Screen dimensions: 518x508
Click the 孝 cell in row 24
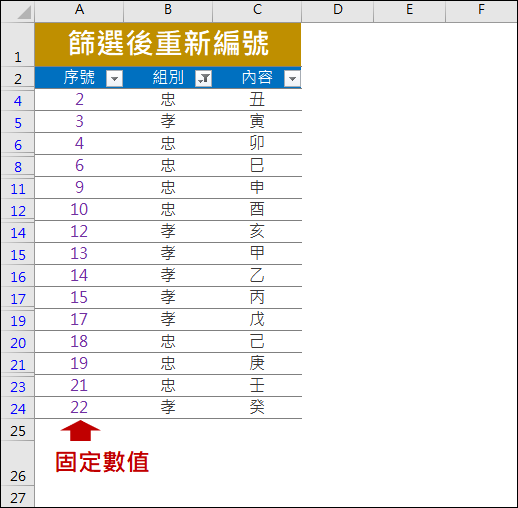pyautogui.click(x=168, y=408)
